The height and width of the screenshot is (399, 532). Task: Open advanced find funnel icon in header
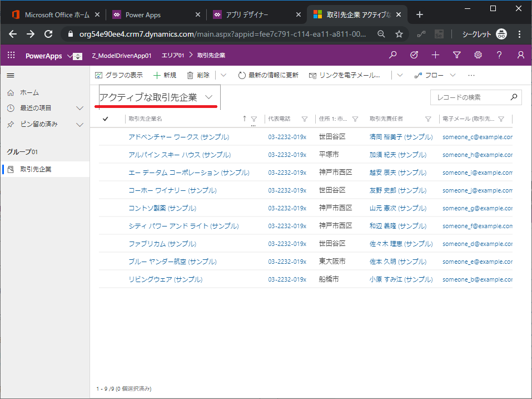457,55
